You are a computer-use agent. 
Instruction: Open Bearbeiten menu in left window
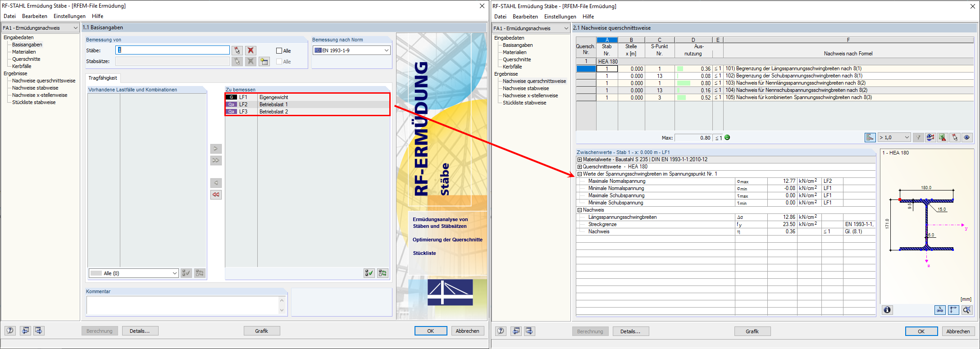(35, 16)
